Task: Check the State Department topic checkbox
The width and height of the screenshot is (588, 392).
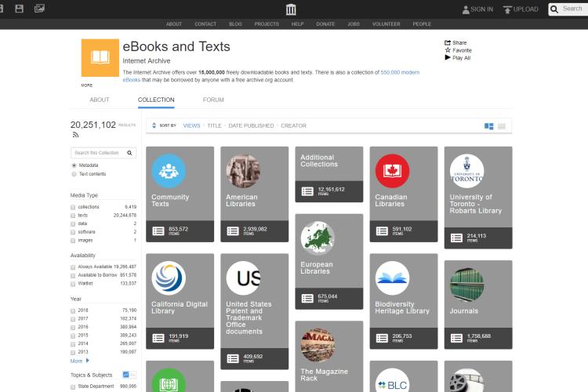Action: [73, 387]
